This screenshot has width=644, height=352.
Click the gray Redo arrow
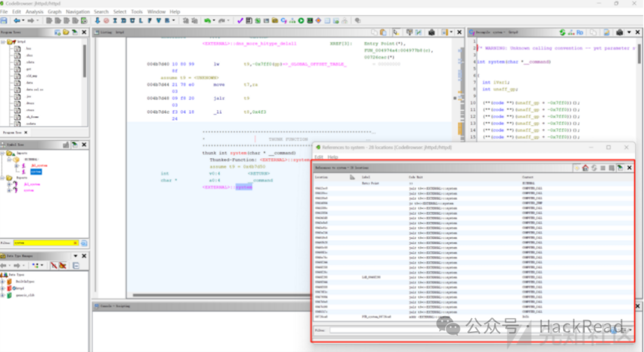(x=222, y=20)
